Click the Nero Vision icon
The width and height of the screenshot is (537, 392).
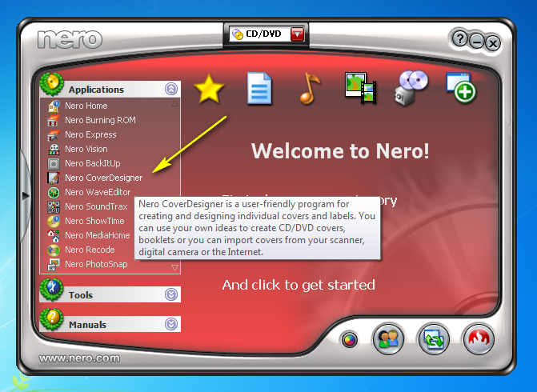54,150
